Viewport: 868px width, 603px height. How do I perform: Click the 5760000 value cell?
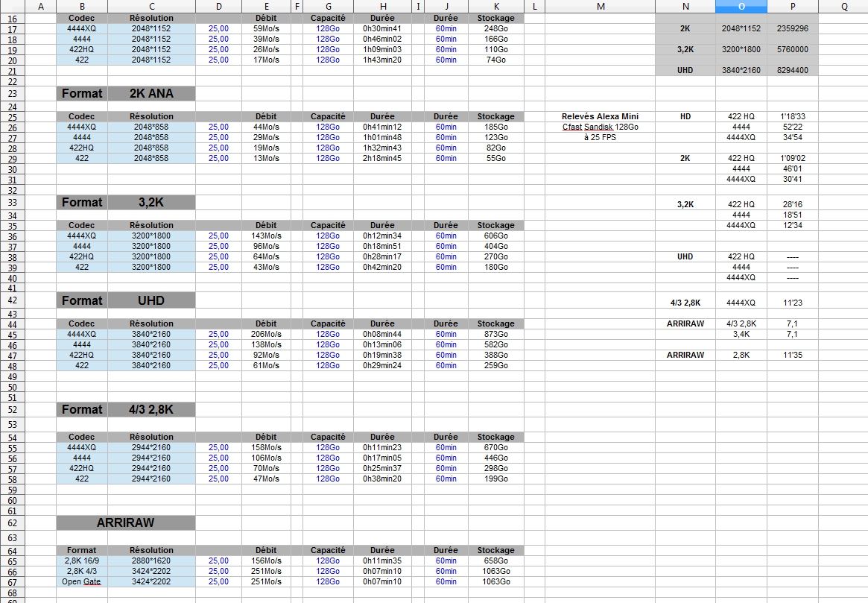click(792, 49)
